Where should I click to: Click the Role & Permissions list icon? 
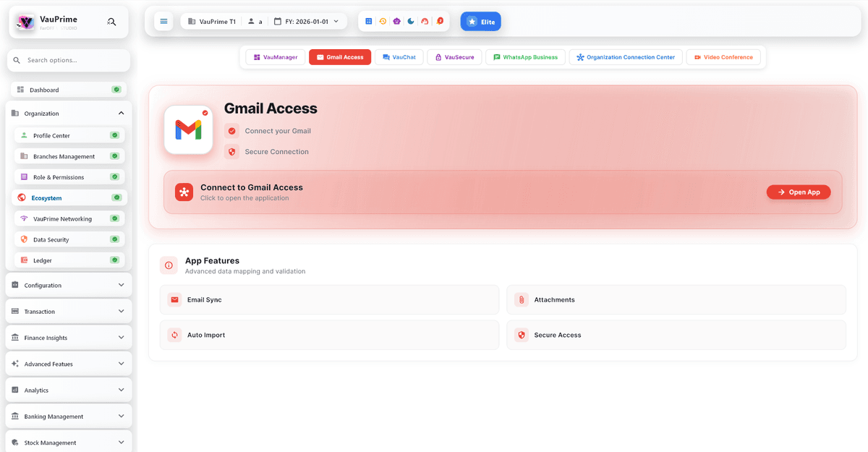24,177
